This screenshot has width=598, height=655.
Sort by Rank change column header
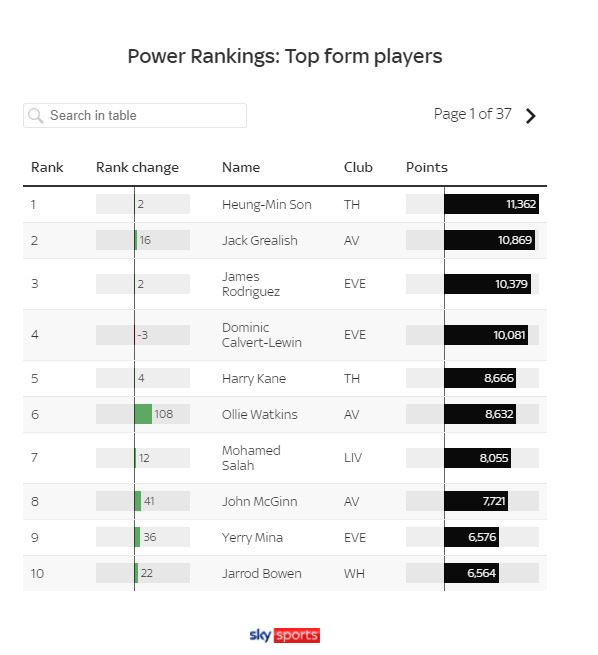[x=137, y=168]
